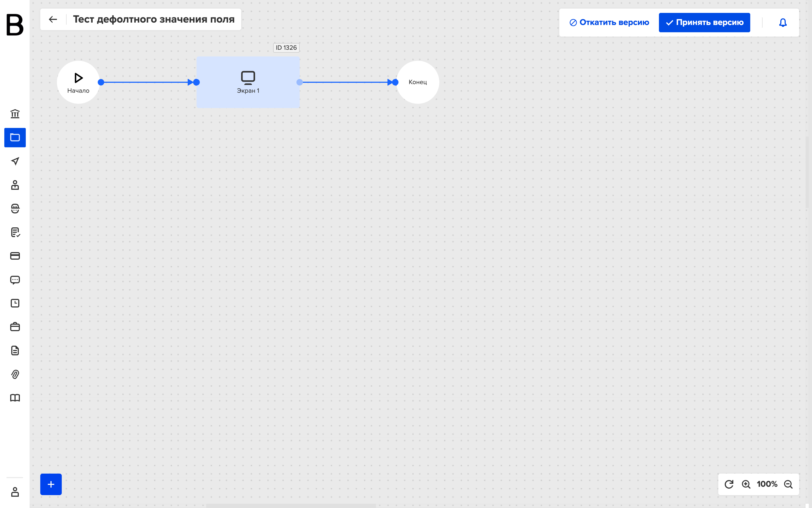Open the briefcase sidebar icon
Viewport: 812px width, 508px height.
(x=15, y=327)
